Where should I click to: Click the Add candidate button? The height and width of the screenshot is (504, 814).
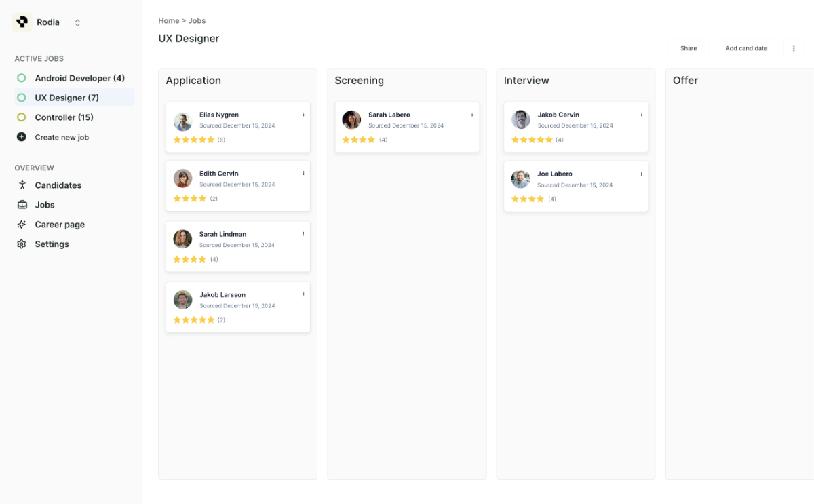[746, 49]
